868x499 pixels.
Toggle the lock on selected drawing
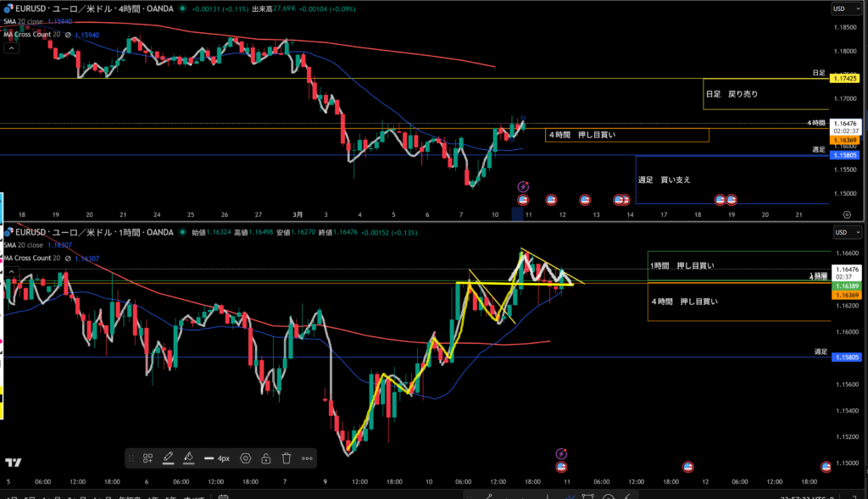tap(266, 458)
